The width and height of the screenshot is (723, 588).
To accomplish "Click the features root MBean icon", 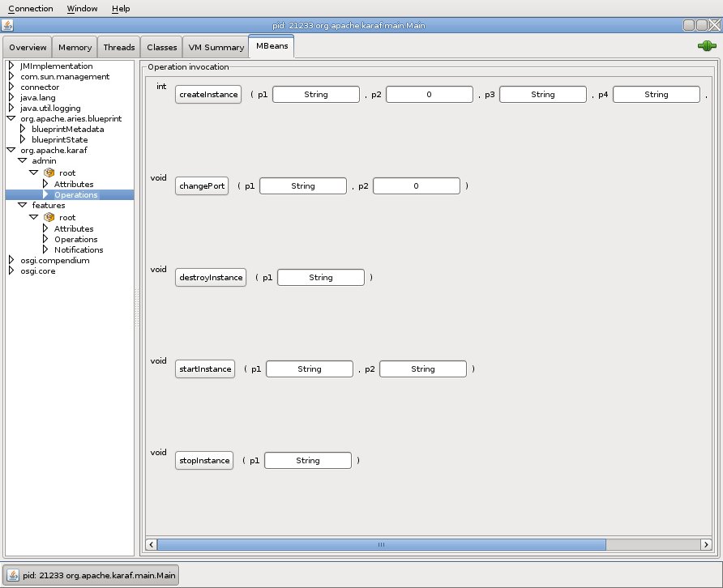I will [x=49, y=218].
